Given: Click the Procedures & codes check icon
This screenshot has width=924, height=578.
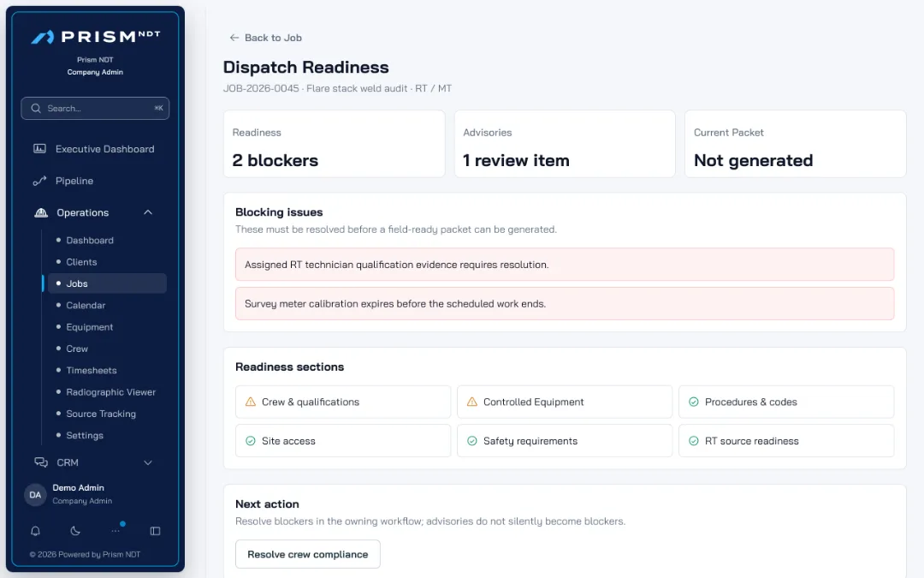Looking at the screenshot, I should [694, 402].
